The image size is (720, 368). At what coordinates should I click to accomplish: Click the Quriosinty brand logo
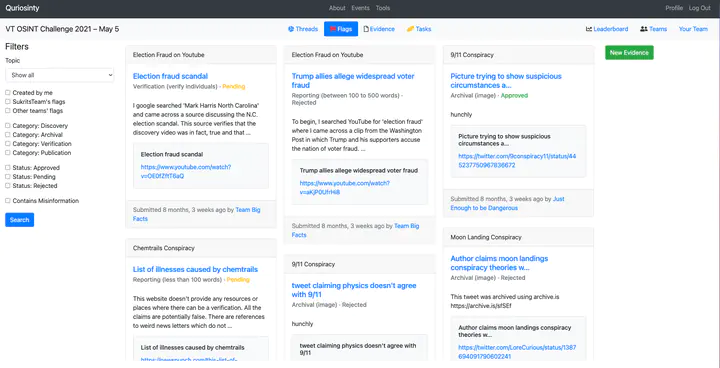point(22,8)
